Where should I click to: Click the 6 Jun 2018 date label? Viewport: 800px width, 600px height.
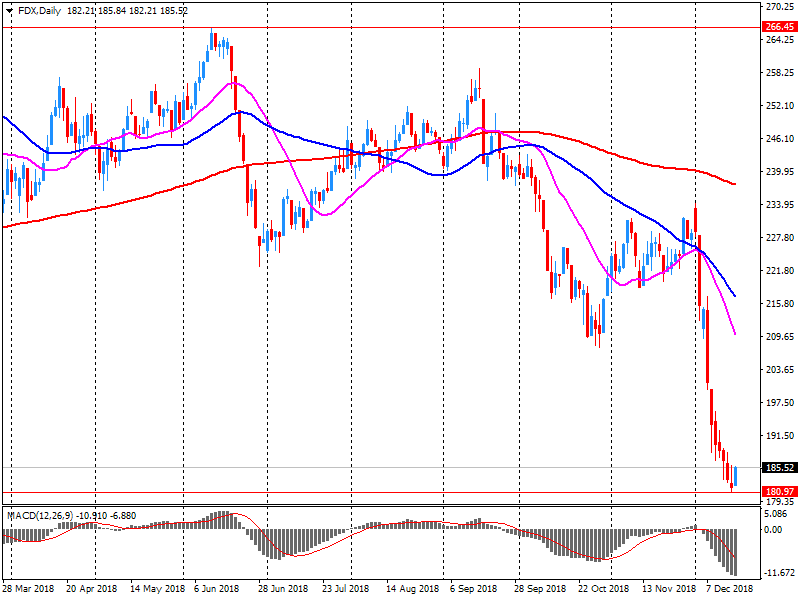point(216,589)
